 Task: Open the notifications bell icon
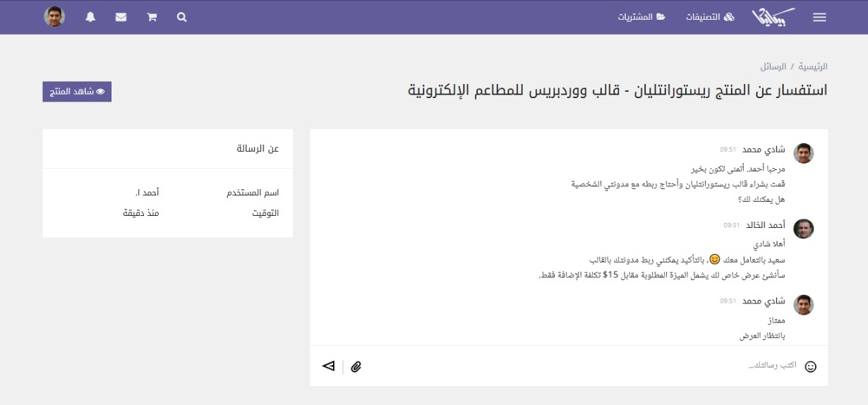(x=90, y=18)
